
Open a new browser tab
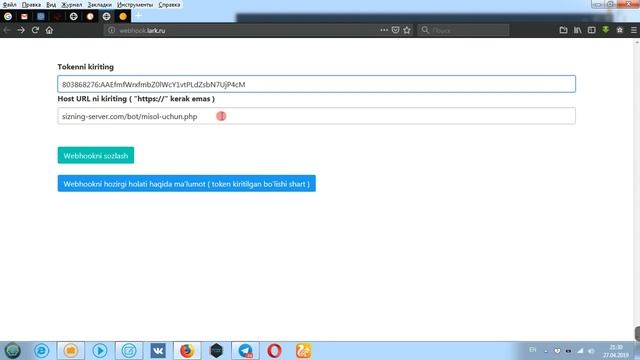138,16
